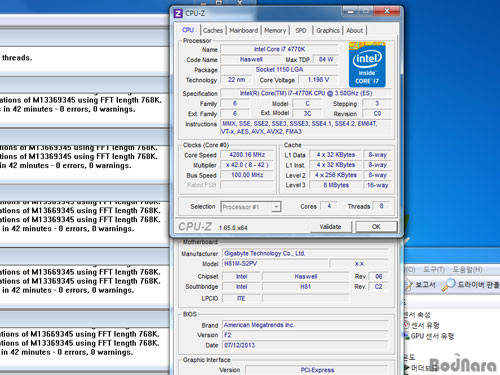Click the Chipset Rev. value 06
The width and height of the screenshot is (500, 375).
379,277
